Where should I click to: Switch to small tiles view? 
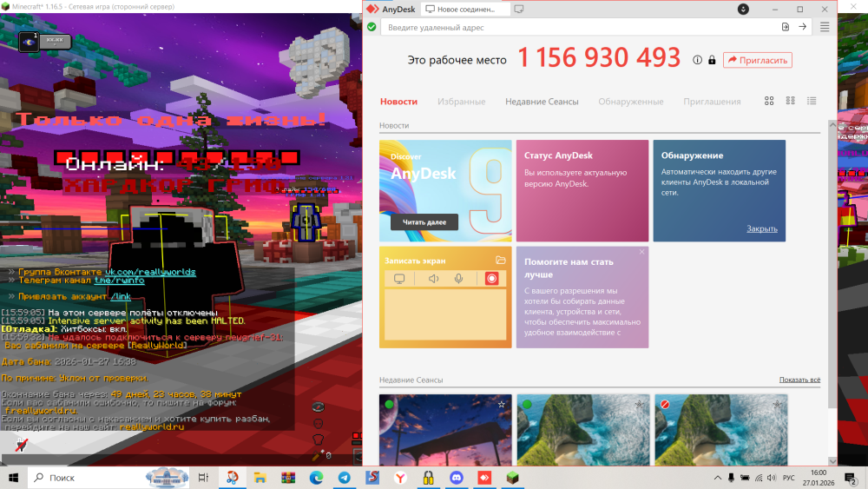(x=791, y=101)
